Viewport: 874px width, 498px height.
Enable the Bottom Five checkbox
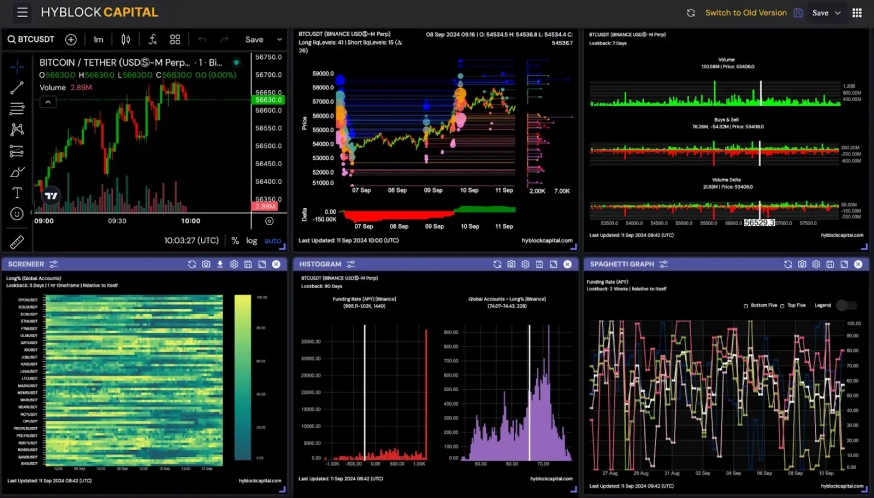tap(744, 305)
